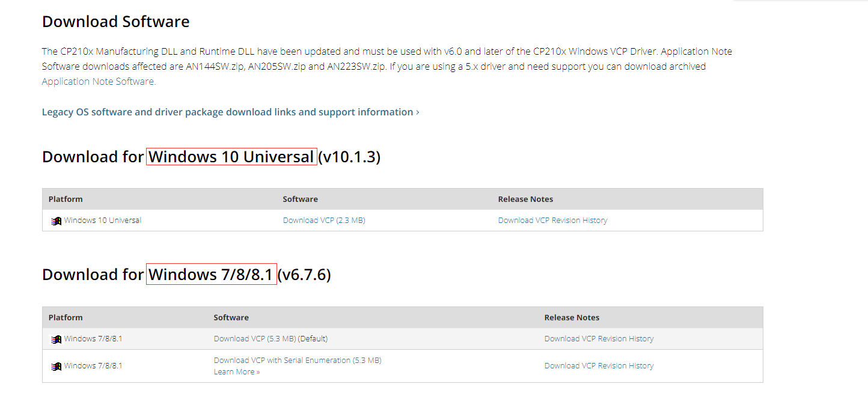Image resolution: width=868 pixels, height=396 pixels.
Task: Click the Software header in the Windows 10 table
Action: point(300,200)
